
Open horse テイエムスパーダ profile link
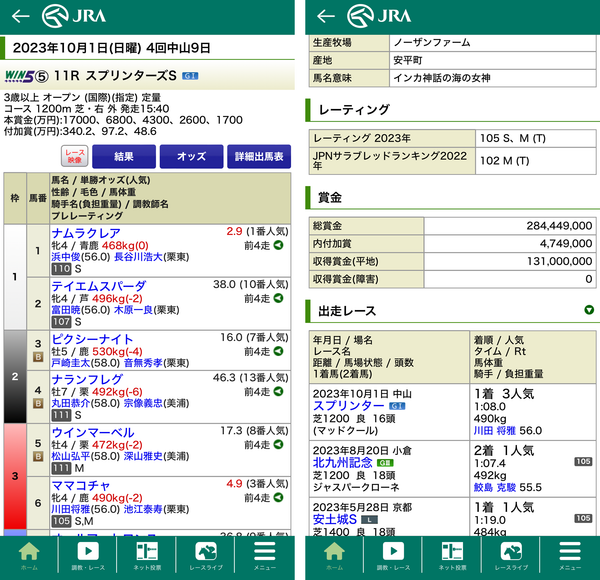[99, 286]
